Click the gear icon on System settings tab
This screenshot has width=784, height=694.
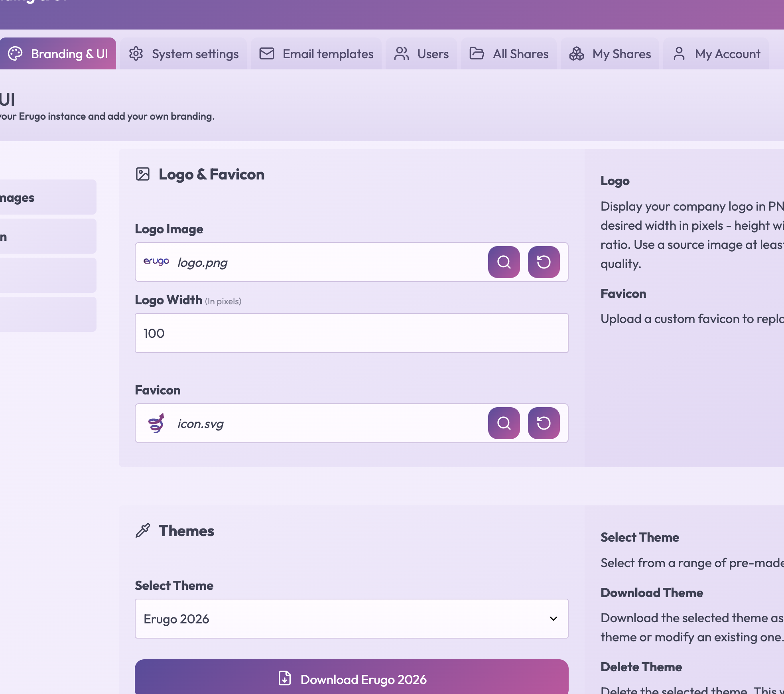coord(136,53)
